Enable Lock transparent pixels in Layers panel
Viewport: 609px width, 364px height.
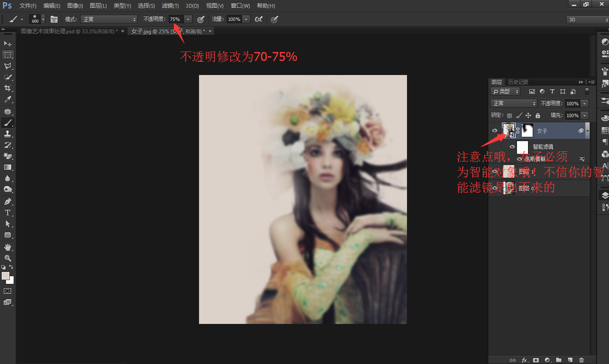pyautogui.click(x=510, y=115)
